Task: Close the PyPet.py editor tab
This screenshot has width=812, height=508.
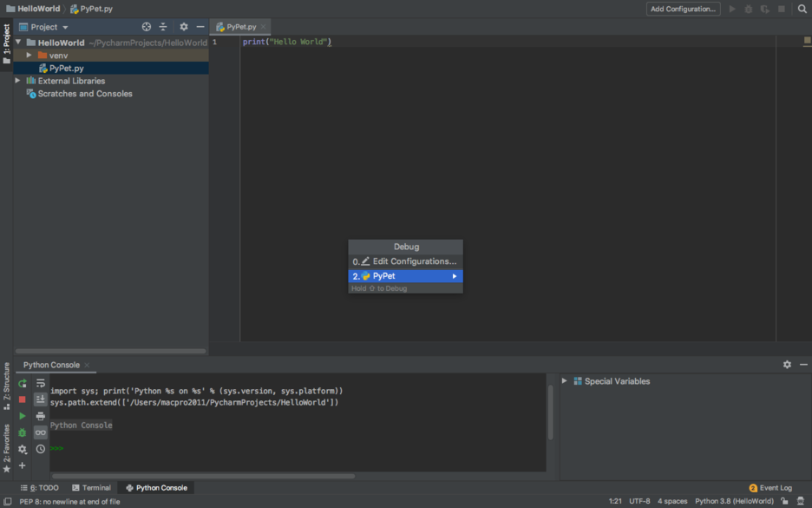Action: pyautogui.click(x=263, y=27)
